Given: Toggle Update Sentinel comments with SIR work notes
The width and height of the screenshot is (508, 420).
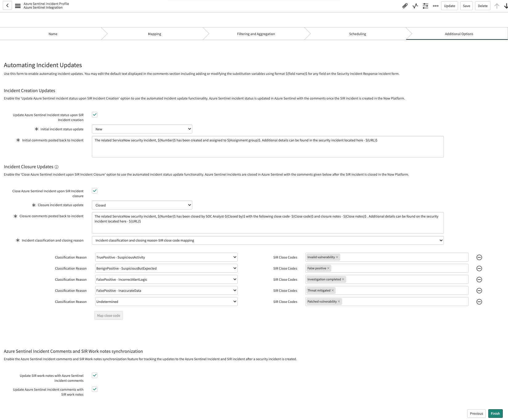Looking at the screenshot, I should 95,389.
